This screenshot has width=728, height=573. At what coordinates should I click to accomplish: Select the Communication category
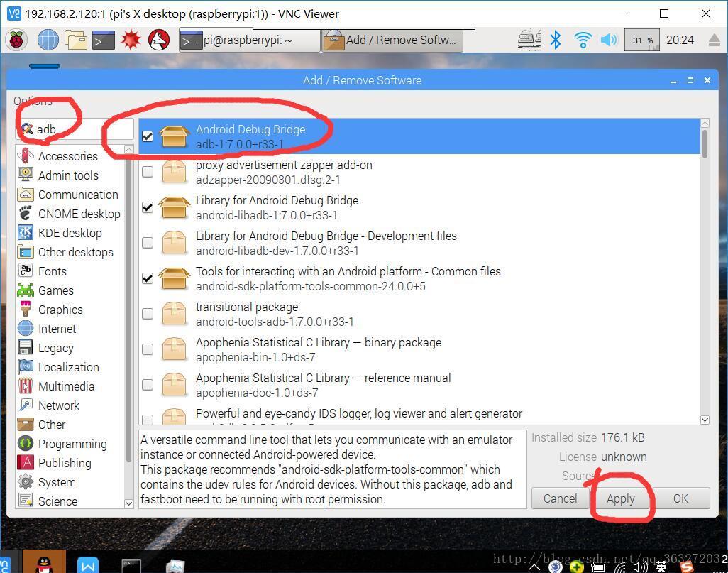(x=70, y=195)
